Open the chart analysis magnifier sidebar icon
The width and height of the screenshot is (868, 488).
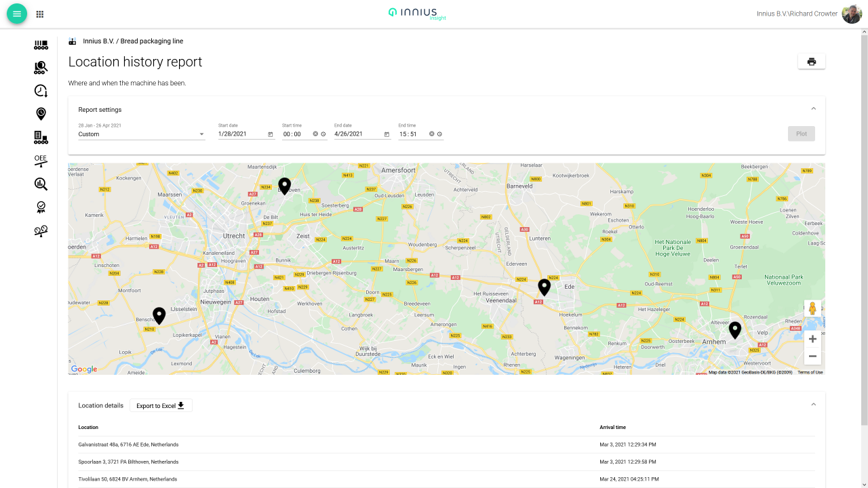pos(41,184)
